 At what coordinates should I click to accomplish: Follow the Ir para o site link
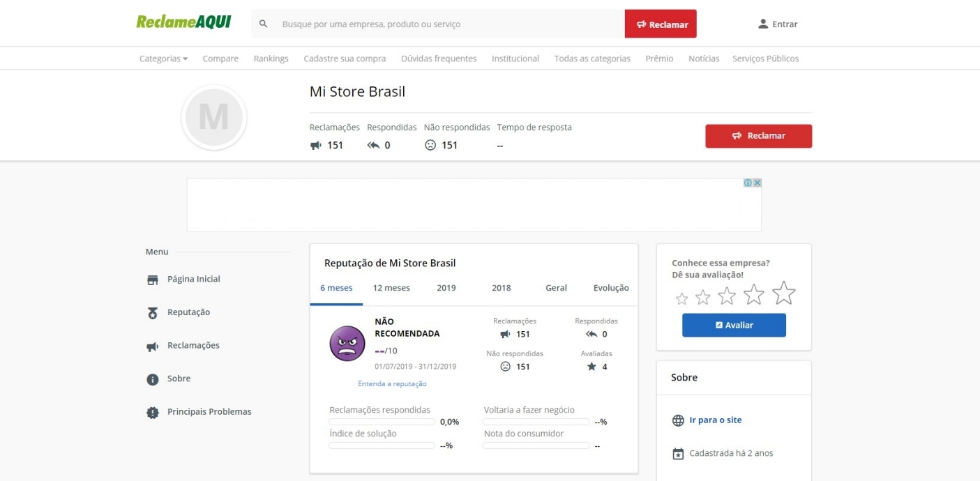[716, 420]
